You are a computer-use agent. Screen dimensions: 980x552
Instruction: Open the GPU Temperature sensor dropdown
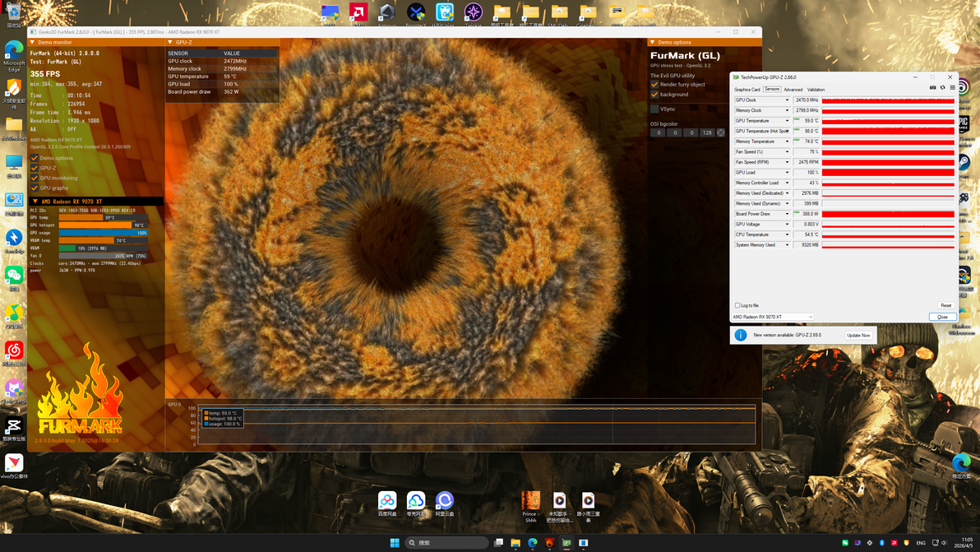point(787,121)
